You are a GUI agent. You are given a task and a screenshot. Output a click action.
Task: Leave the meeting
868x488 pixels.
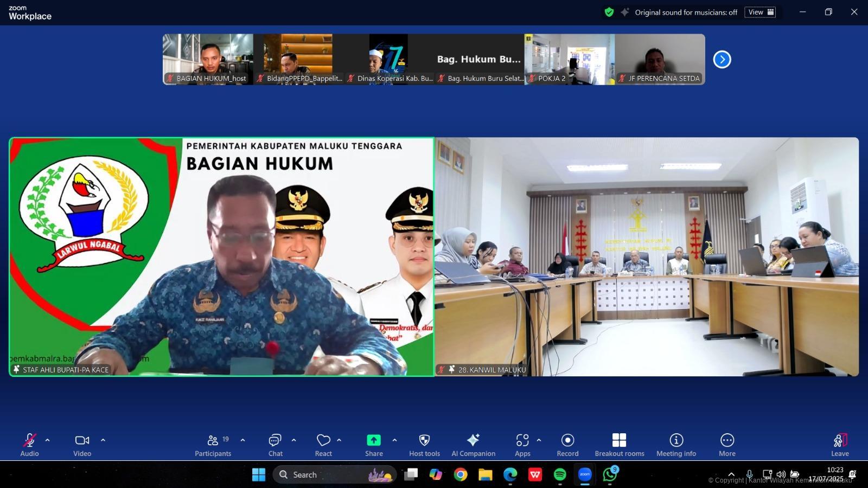(x=840, y=445)
